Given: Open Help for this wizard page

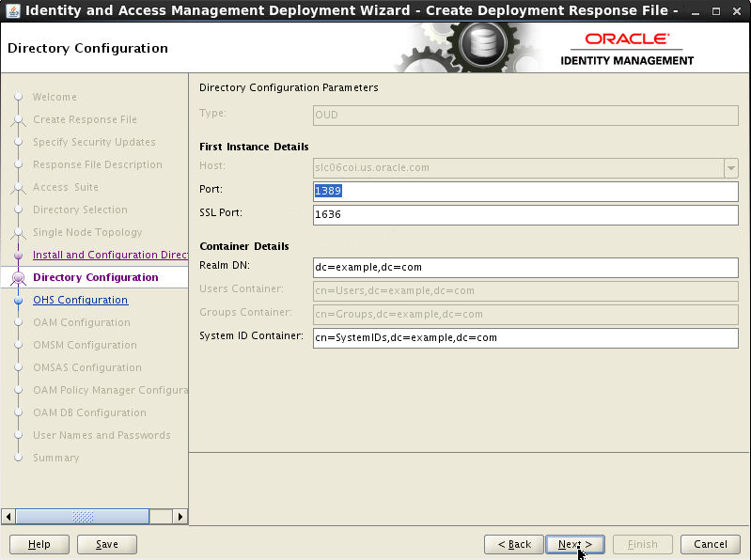Looking at the screenshot, I should coord(39,544).
